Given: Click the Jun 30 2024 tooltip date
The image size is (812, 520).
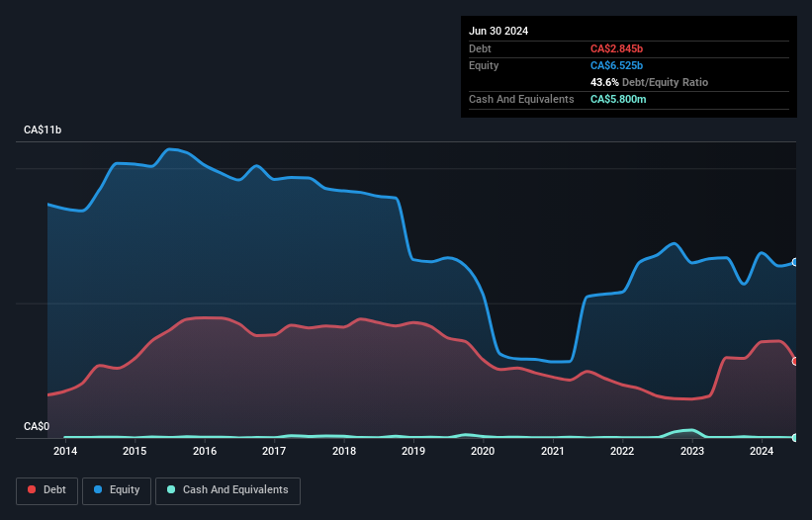Looking at the screenshot, I should click(x=498, y=31).
